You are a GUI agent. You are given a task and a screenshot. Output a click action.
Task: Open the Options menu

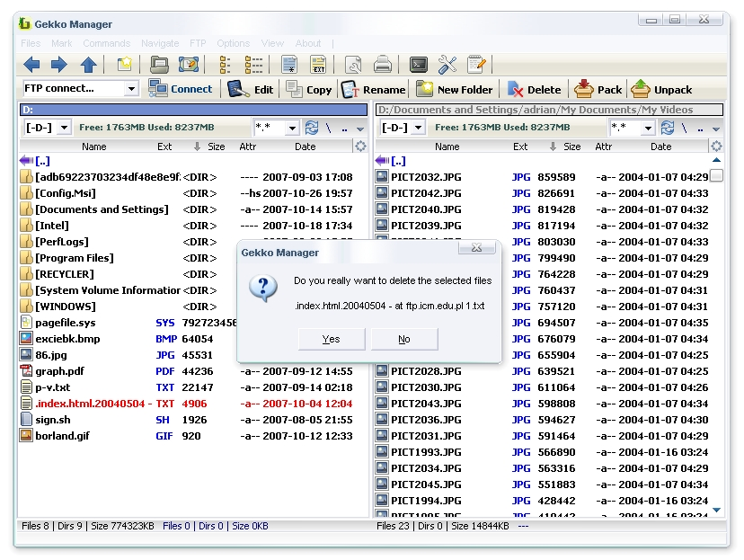233,43
